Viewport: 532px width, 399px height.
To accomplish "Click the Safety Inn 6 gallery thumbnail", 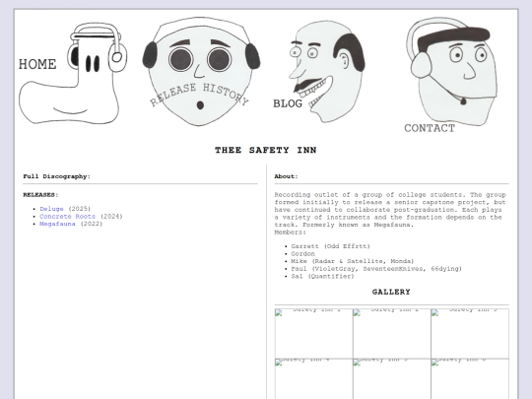I will (470, 379).
